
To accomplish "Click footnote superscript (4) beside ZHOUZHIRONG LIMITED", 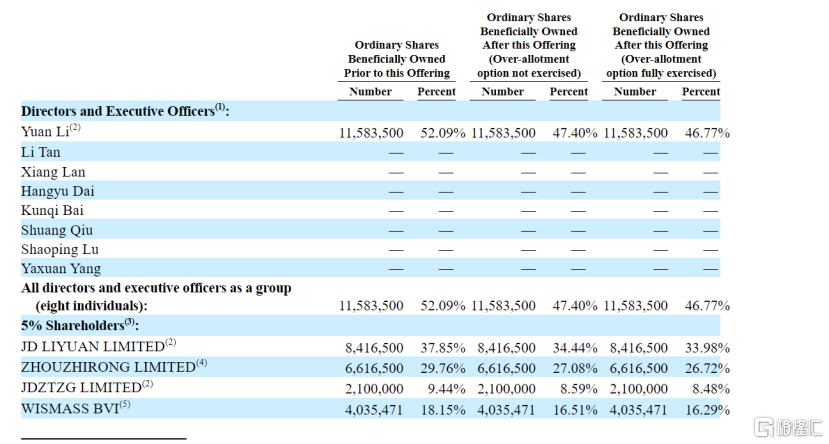I will 201,362.
